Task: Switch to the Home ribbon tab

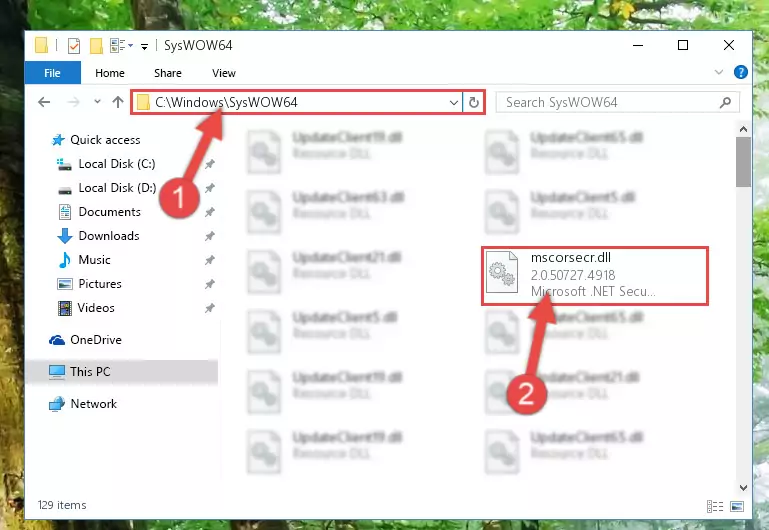Action: 110,73
